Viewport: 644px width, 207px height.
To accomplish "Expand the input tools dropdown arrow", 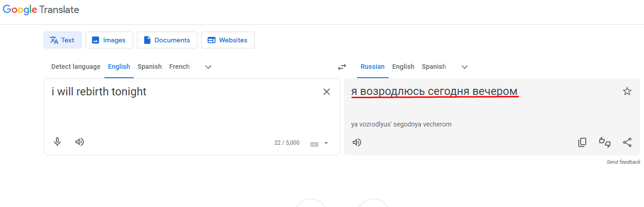I will tap(326, 143).
